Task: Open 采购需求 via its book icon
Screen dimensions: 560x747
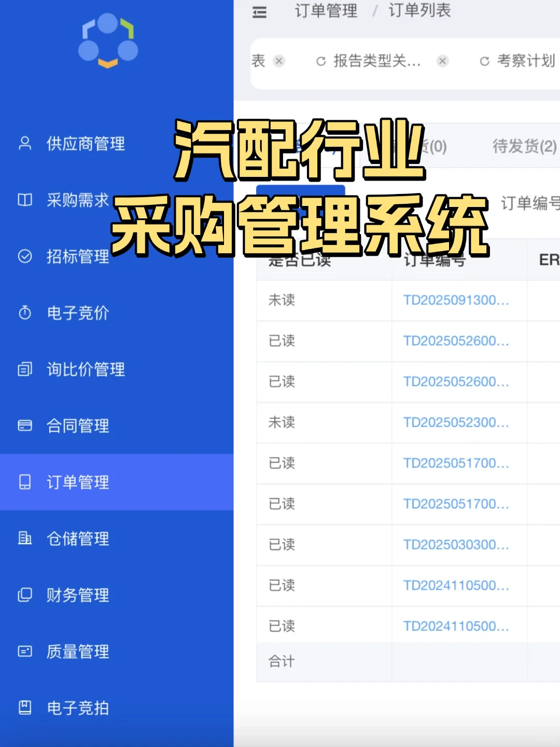Action: [24, 200]
